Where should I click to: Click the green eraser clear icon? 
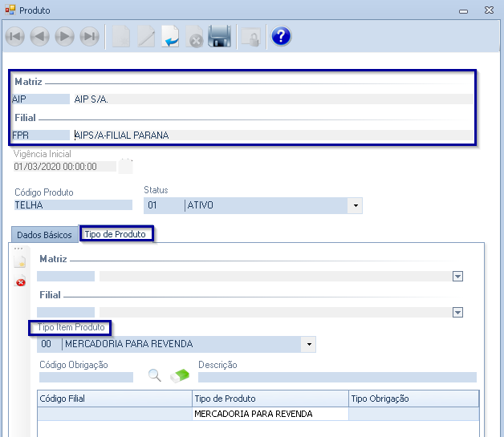[x=180, y=375]
